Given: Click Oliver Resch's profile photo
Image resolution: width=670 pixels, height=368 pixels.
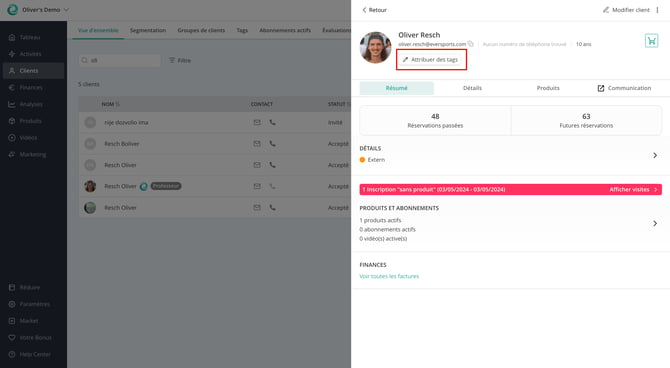Looking at the screenshot, I should tap(376, 47).
